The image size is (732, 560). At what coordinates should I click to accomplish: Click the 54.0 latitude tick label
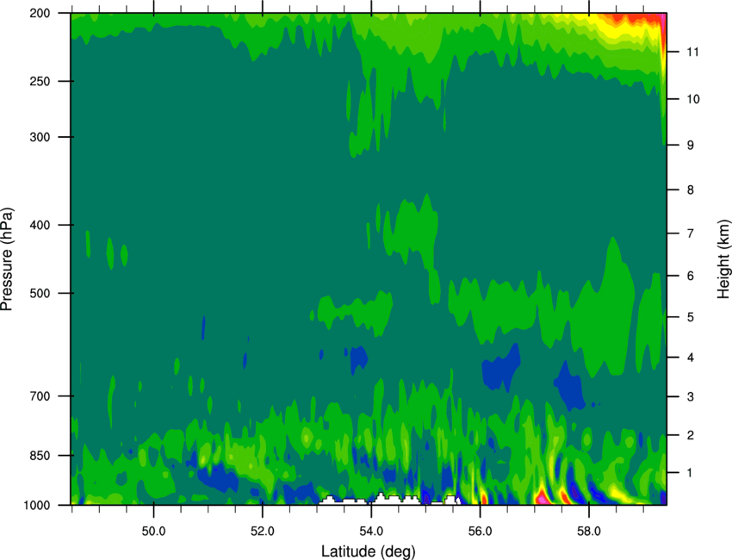pos(371,532)
